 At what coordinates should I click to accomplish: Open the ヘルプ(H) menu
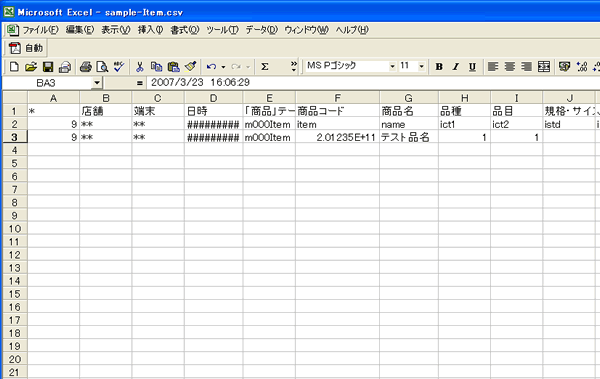coord(352,30)
